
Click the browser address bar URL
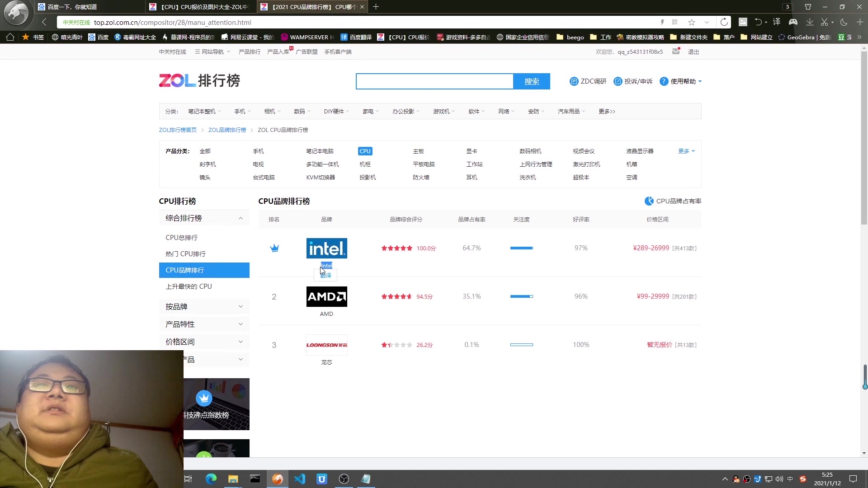click(x=172, y=22)
